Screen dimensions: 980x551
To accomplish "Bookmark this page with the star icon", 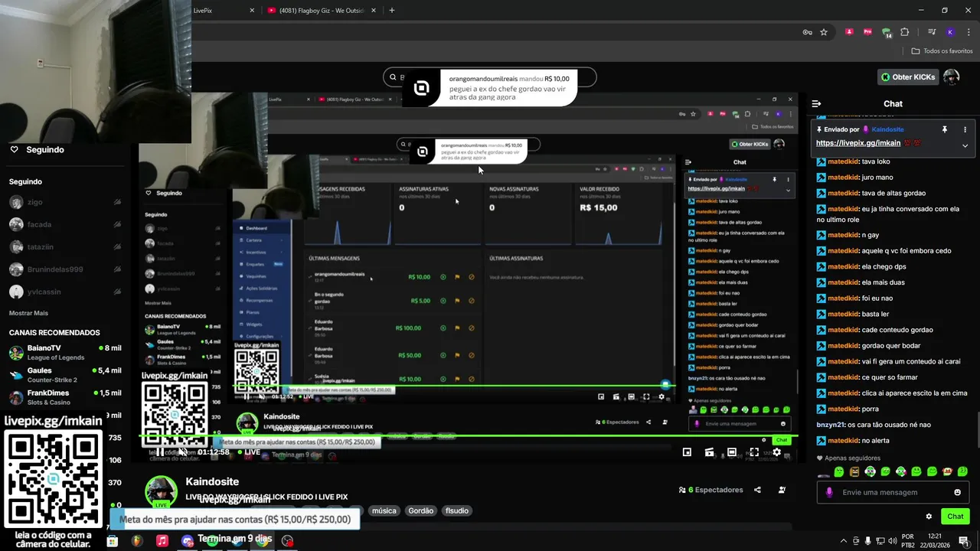I will (824, 32).
